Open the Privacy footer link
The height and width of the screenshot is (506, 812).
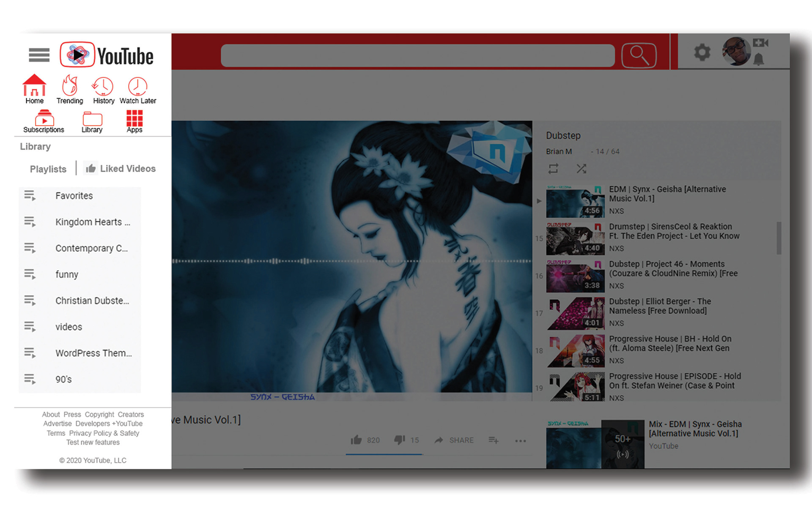[80, 433]
